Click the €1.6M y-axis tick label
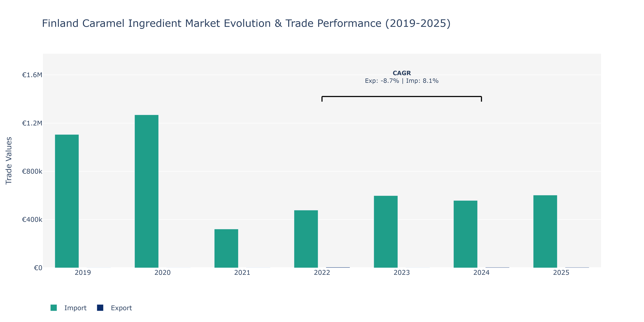The image size is (644, 322). click(32, 75)
